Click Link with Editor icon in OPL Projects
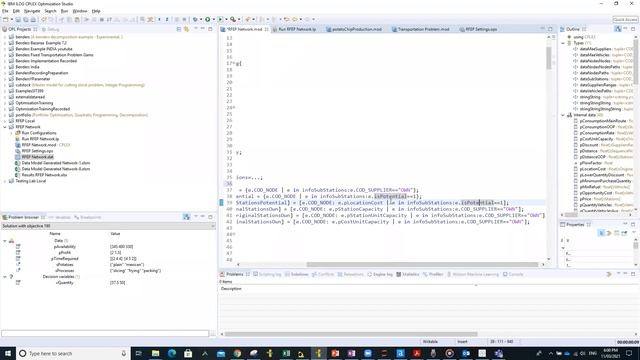 pyautogui.click(x=186, y=29)
